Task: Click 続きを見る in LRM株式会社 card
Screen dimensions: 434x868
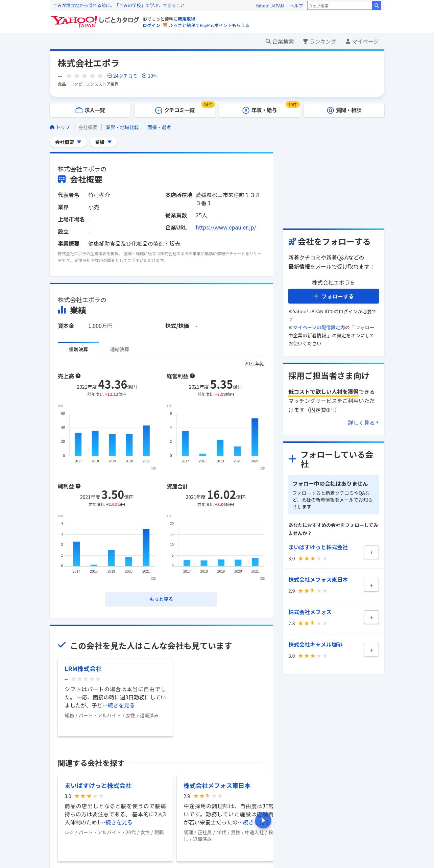Action: [121, 705]
